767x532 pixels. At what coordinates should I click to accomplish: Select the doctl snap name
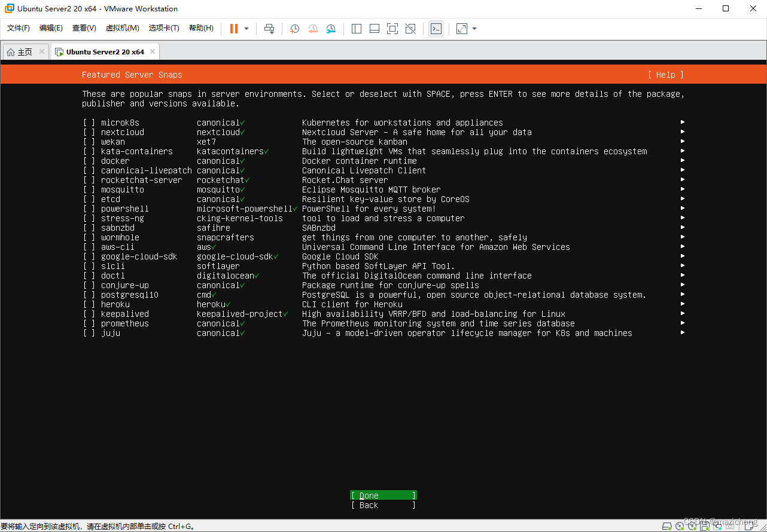pyautogui.click(x=113, y=276)
